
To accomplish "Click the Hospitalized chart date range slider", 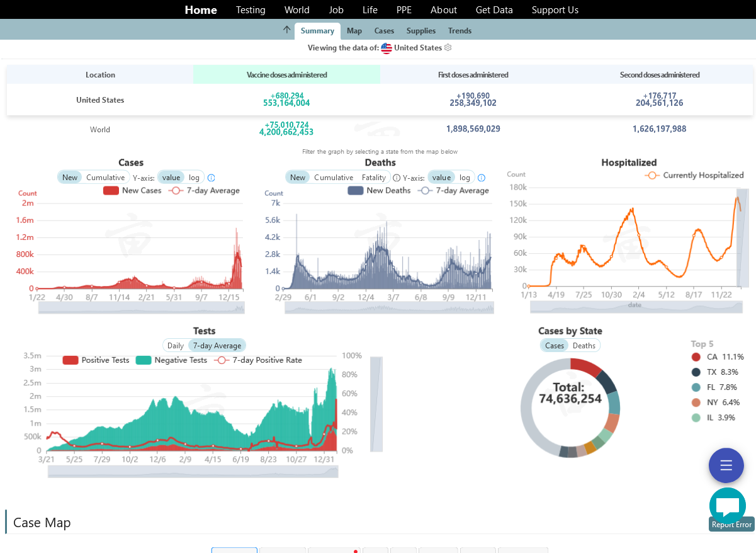I will 636,307.
